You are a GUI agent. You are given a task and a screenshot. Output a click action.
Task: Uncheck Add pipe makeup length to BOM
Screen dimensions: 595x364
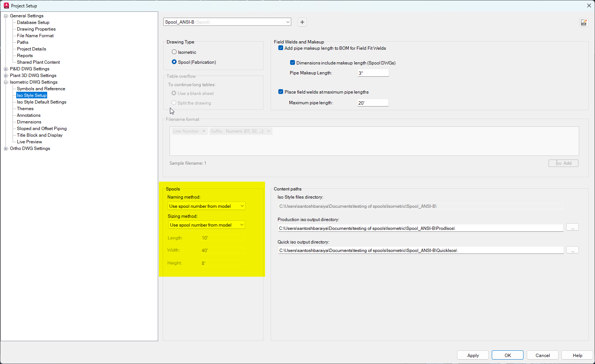coord(281,48)
